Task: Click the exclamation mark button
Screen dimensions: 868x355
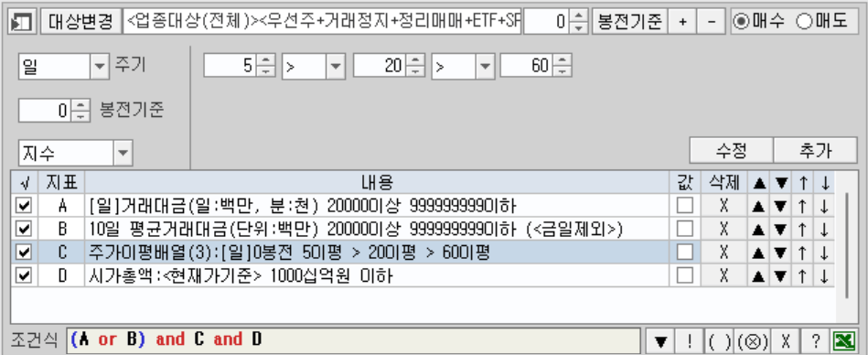Action: tap(690, 340)
